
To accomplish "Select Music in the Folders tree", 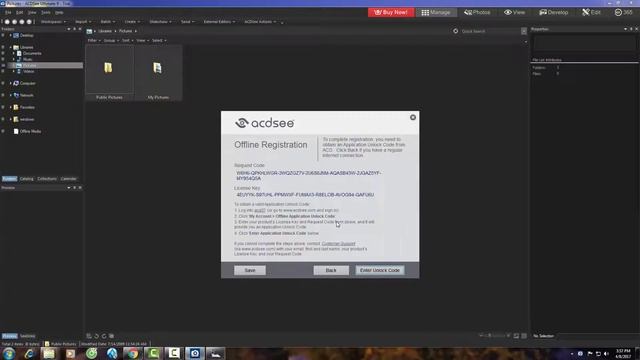I will 27,59.
